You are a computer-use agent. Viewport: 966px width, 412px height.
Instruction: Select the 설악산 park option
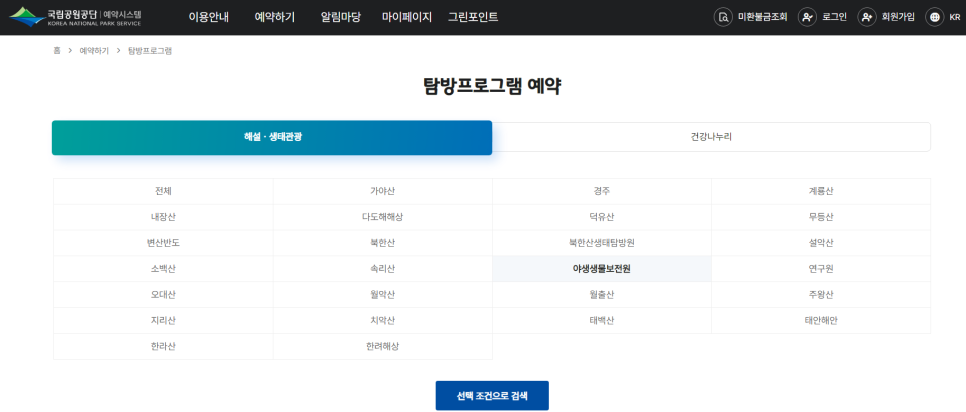821,243
